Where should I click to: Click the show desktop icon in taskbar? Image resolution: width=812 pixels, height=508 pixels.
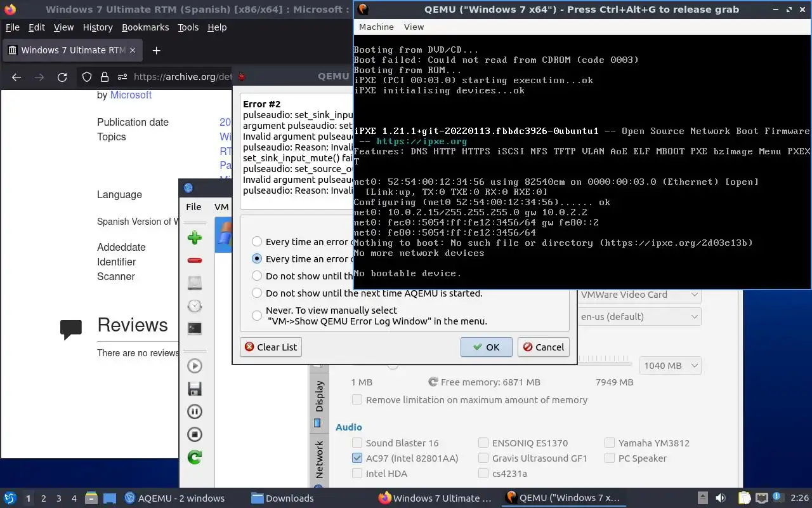109,498
